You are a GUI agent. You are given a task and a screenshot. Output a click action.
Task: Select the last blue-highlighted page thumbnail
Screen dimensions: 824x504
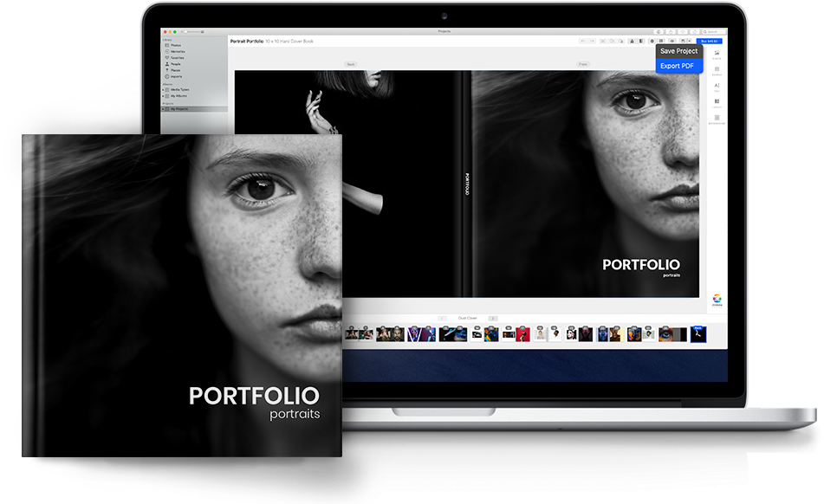pyautogui.click(x=698, y=333)
